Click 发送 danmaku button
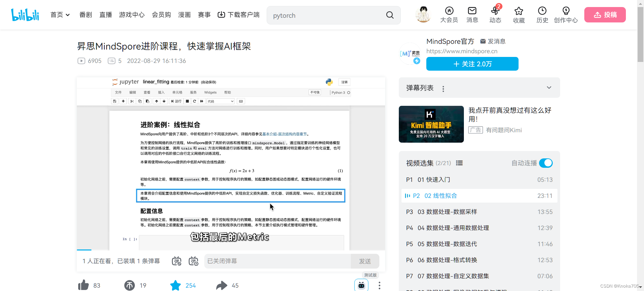The height and width of the screenshot is (291, 644). tap(365, 261)
